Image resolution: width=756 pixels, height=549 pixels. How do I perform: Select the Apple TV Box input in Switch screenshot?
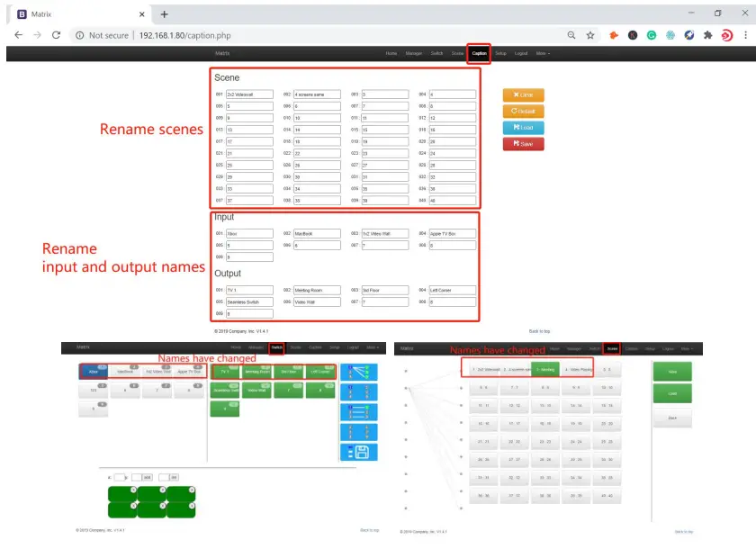pyautogui.click(x=189, y=372)
